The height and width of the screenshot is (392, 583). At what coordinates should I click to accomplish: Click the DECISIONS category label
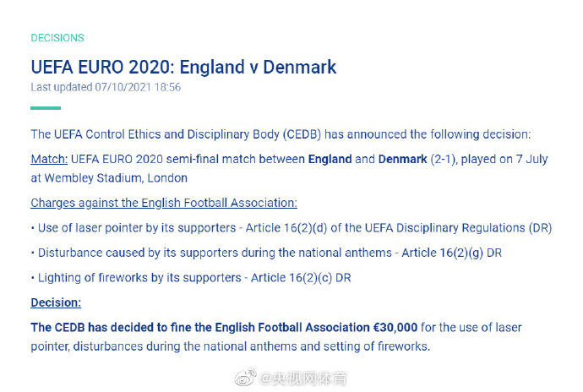57,38
